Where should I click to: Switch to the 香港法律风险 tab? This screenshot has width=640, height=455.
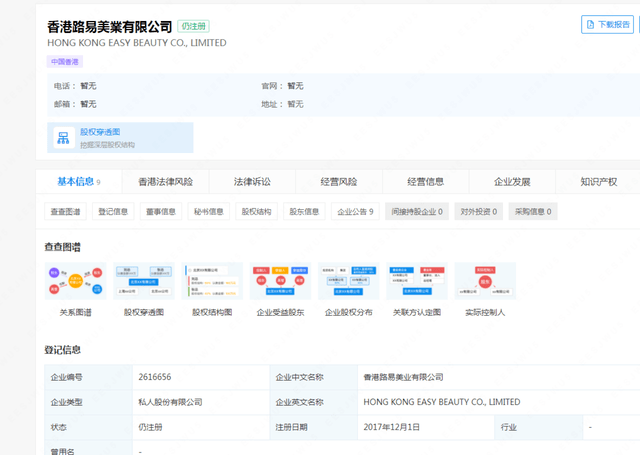[165, 182]
